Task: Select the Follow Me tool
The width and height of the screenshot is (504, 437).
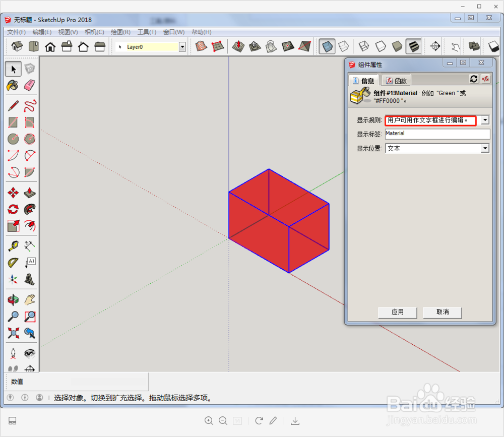Action: [30, 209]
